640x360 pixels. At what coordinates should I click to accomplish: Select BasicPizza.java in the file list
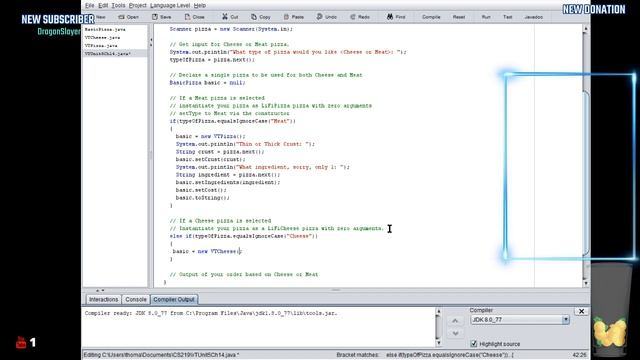pos(105,30)
